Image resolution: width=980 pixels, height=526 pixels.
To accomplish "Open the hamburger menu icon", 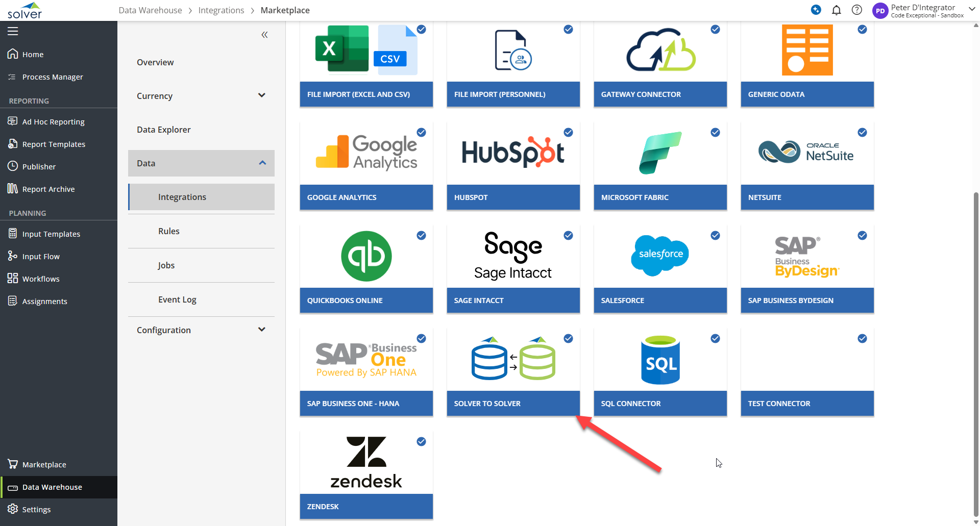I will tap(13, 31).
